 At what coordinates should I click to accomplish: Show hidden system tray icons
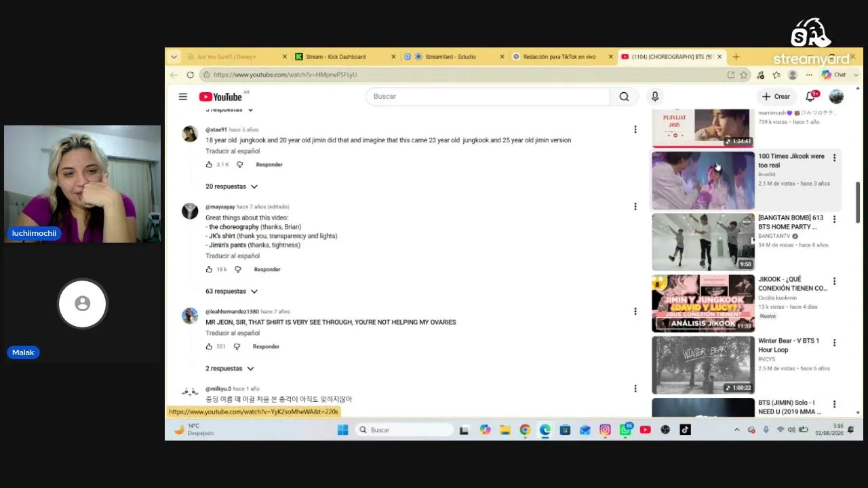(737, 430)
